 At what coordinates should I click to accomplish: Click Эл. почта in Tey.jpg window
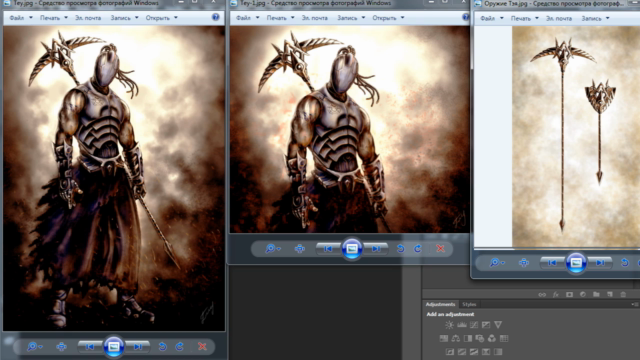88,18
